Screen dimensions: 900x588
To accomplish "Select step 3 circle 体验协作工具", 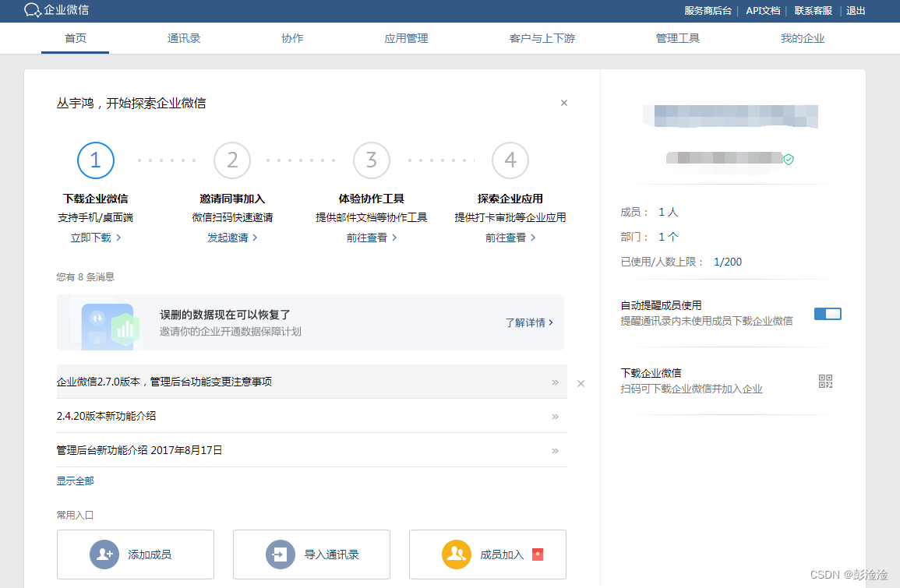I will [x=372, y=160].
